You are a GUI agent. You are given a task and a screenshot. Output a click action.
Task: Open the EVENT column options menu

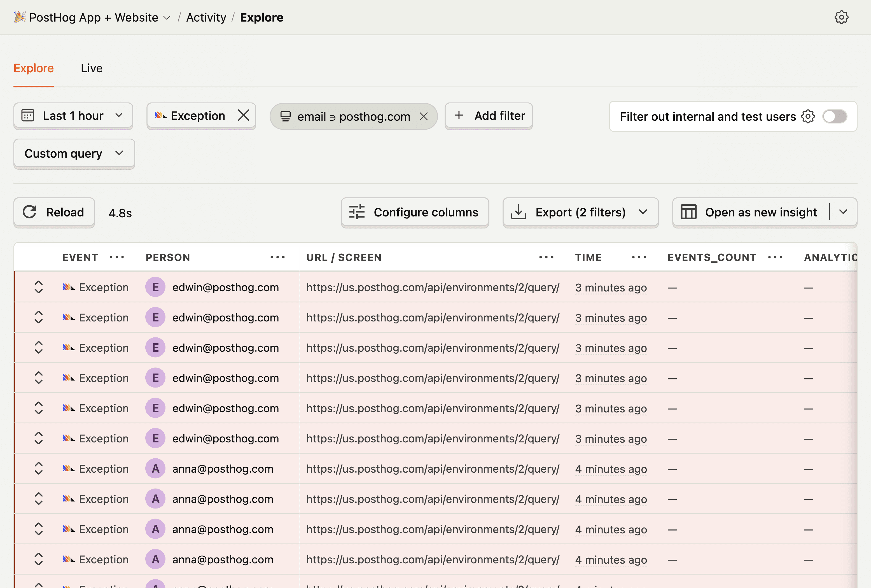(x=116, y=257)
